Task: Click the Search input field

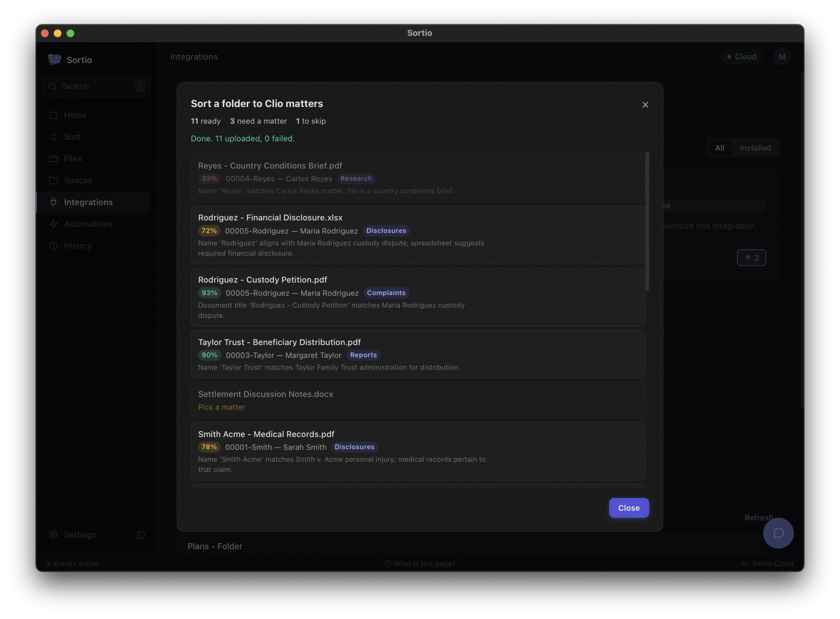Action: click(96, 87)
